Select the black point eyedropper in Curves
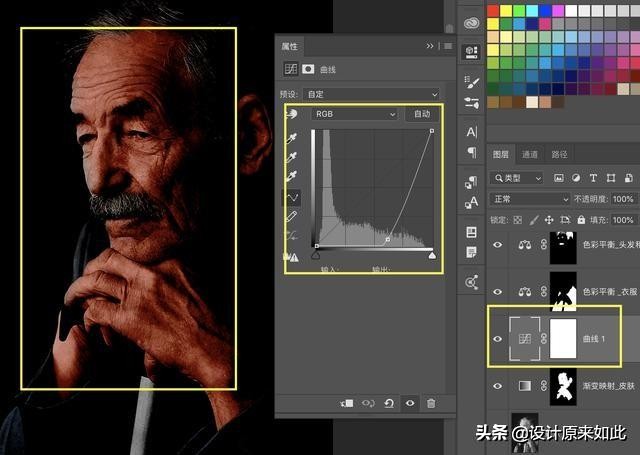The width and height of the screenshot is (640, 455). (292, 137)
